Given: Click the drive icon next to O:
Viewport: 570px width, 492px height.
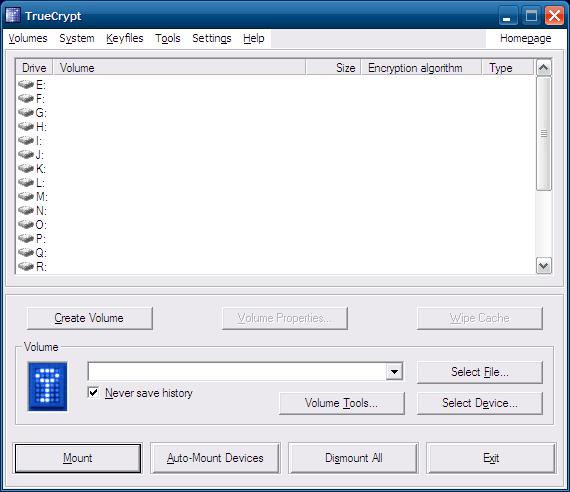Looking at the screenshot, I should 26,224.
